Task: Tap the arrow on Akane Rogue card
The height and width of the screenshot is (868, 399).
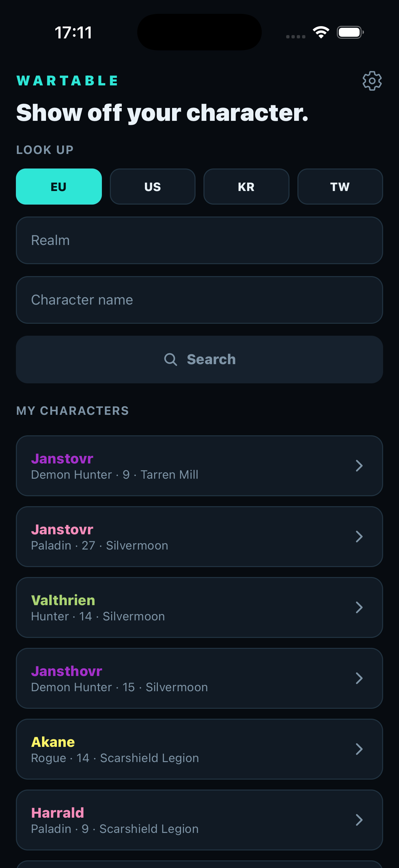Action: (359, 749)
